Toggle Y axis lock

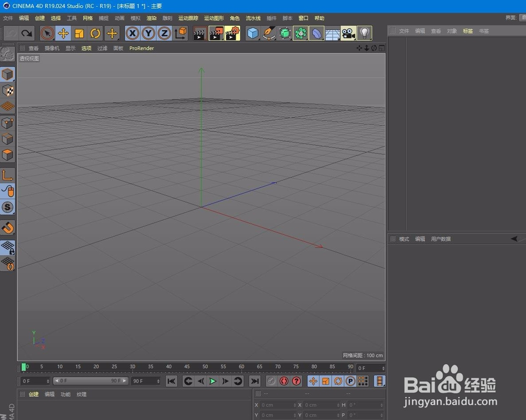click(x=148, y=33)
